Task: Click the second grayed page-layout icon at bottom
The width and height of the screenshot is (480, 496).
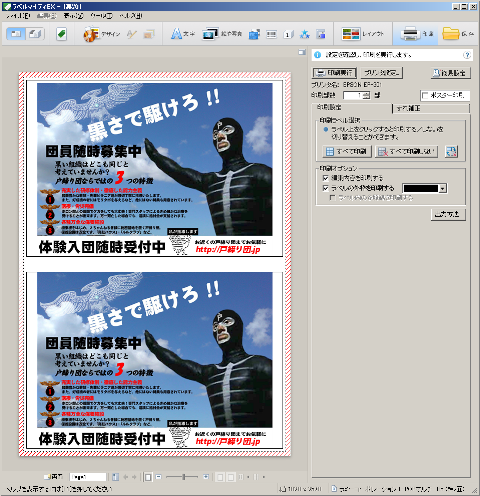Action: (231, 477)
